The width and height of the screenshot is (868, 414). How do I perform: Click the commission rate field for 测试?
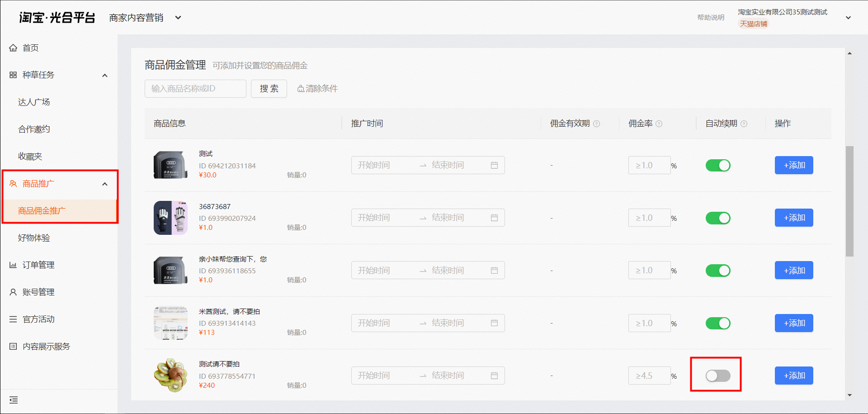[x=649, y=165]
